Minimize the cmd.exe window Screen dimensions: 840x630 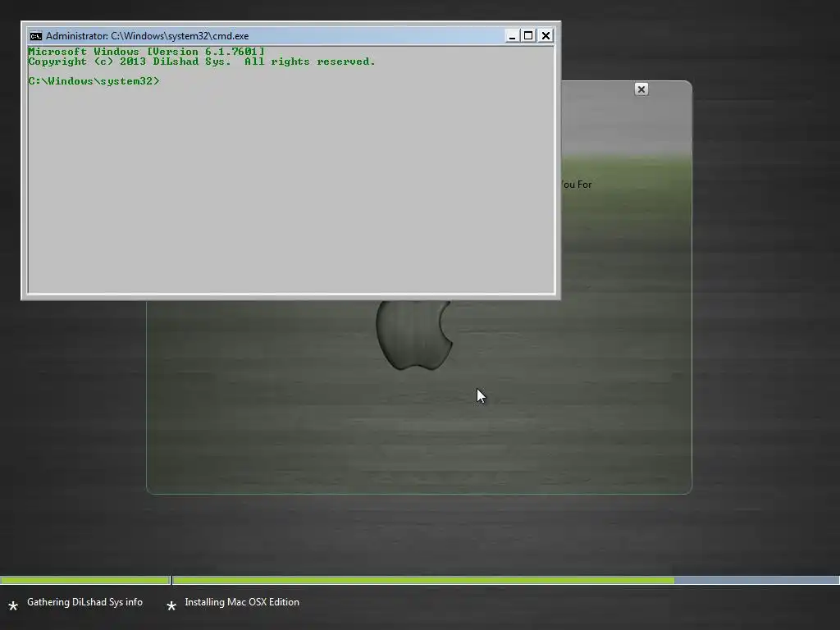tap(512, 36)
